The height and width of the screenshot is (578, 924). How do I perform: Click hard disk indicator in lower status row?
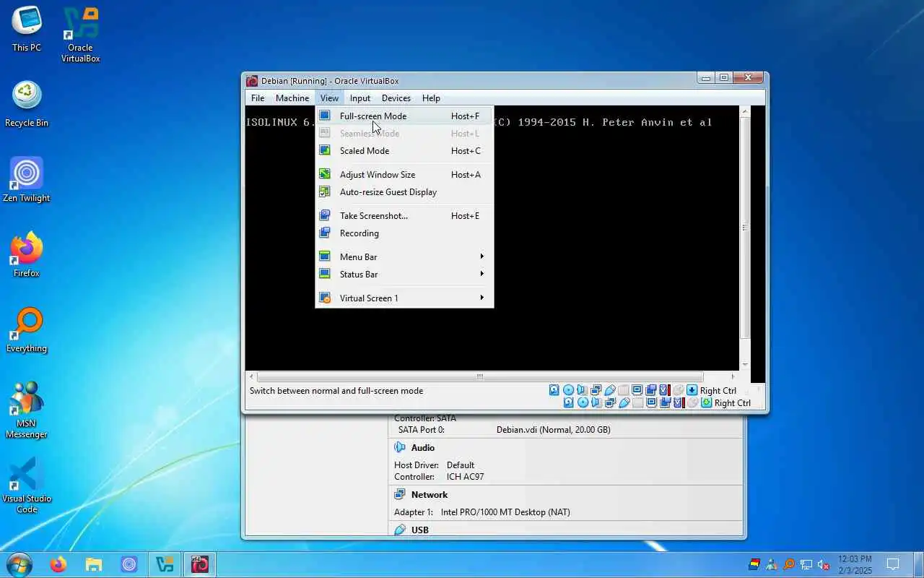pos(568,403)
